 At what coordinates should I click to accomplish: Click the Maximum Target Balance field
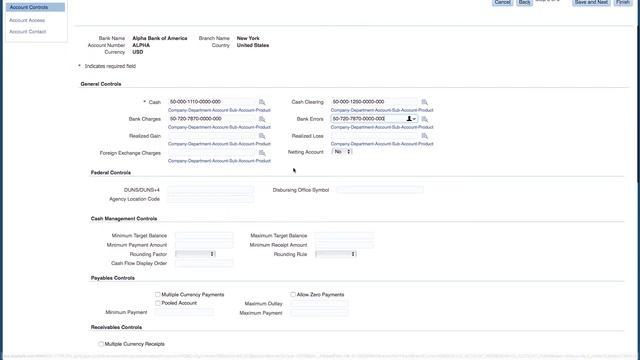[x=344, y=236]
